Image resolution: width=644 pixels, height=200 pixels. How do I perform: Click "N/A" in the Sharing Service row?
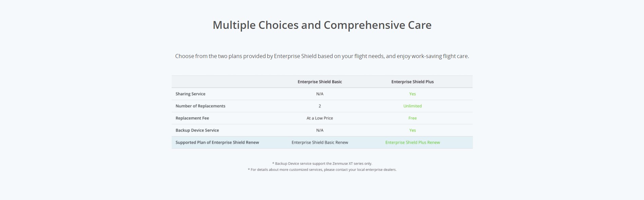coord(320,94)
